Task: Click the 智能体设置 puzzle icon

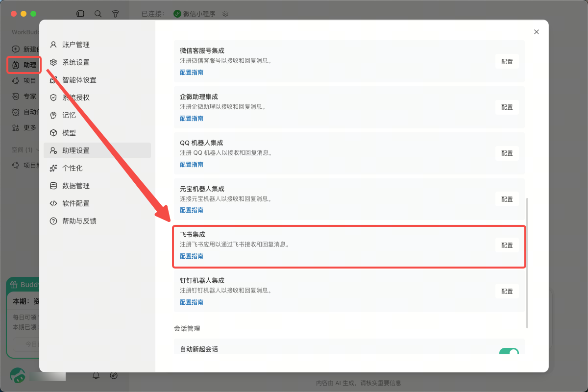Action: tap(53, 80)
